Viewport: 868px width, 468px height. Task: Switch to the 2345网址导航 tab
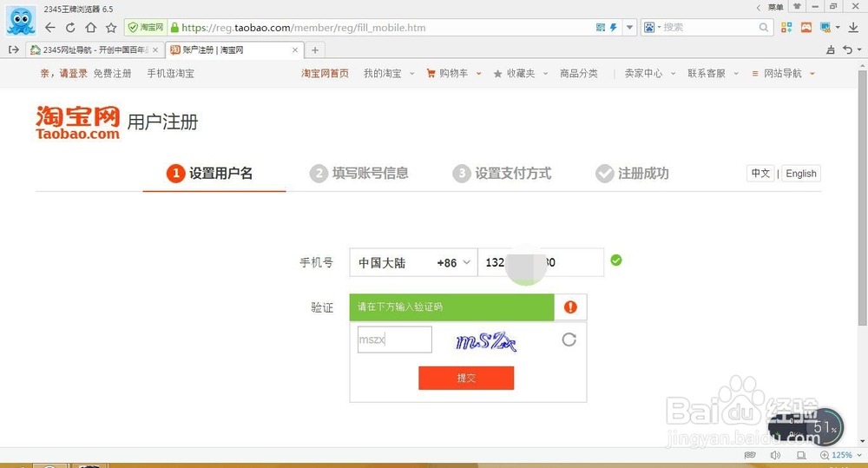pos(95,49)
